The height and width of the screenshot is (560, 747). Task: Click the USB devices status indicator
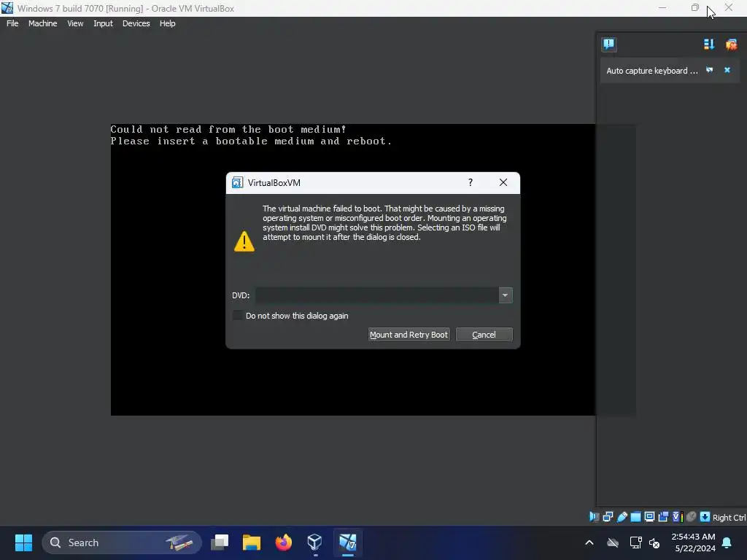[622, 517]
